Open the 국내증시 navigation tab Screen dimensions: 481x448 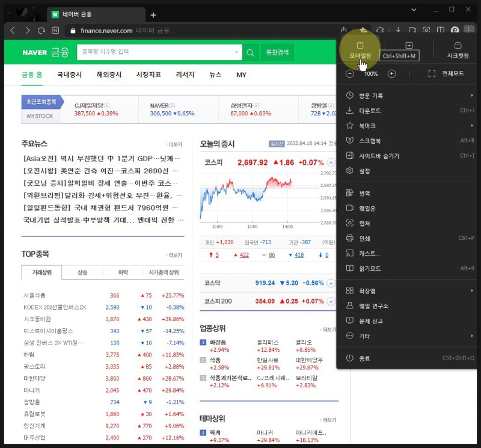coord(70,75)
